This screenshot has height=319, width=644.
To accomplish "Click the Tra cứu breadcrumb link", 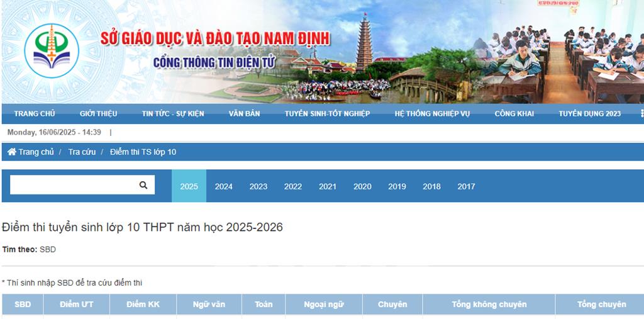I will click(x=82, y=152).
